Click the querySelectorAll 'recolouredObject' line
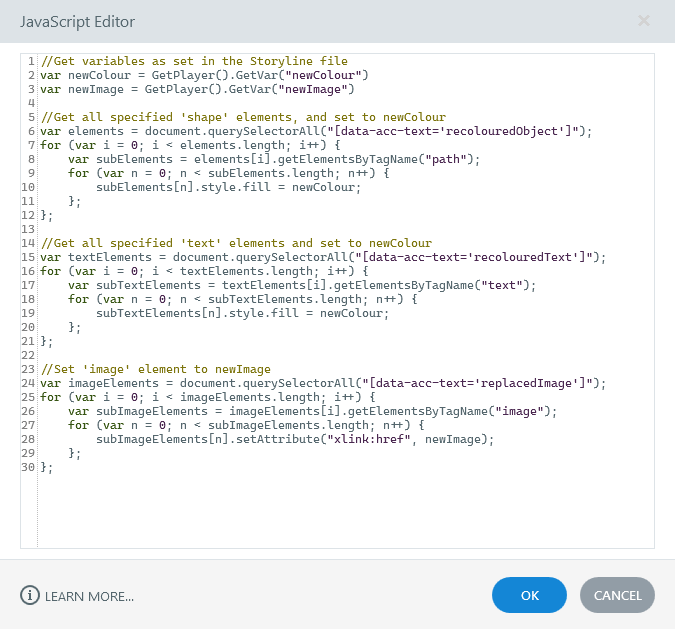675x629 pixels. (316, 131)
